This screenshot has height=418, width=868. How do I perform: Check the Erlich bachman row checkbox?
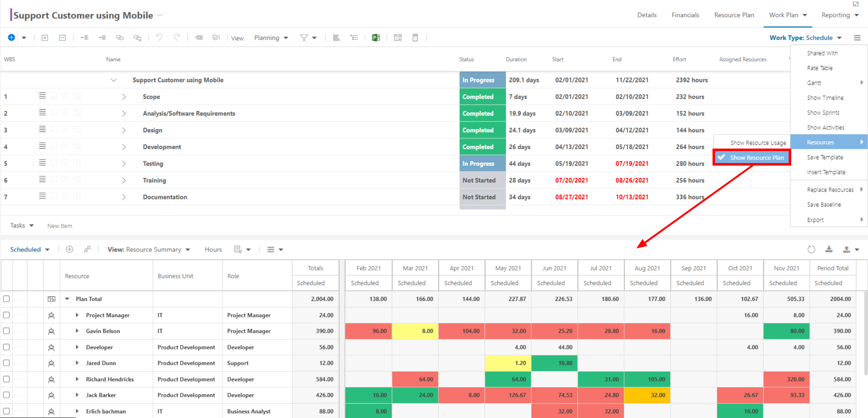tap(6, 411)
